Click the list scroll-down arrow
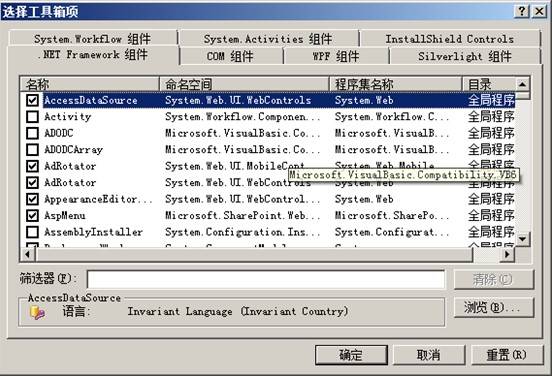Screen dimensions: 552x376 pyautogui.click(x=522, y=239)
